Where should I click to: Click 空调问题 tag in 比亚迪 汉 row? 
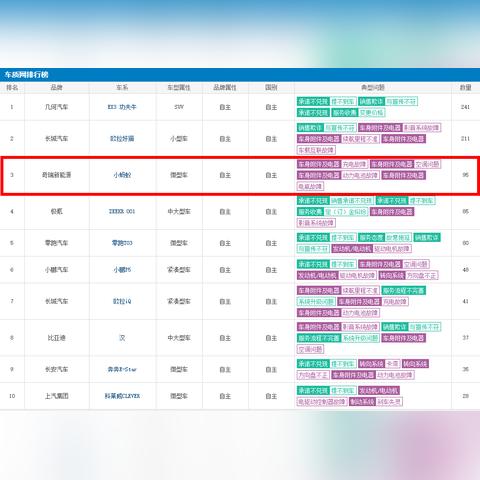pyautogui.click(x=310, y=349)
